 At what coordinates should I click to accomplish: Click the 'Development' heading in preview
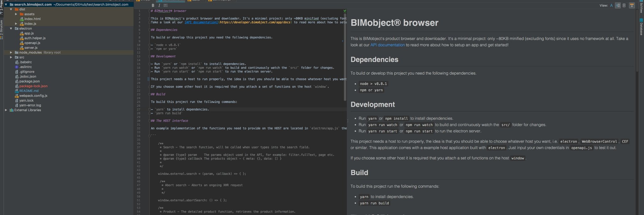click(x=373, y=105)
